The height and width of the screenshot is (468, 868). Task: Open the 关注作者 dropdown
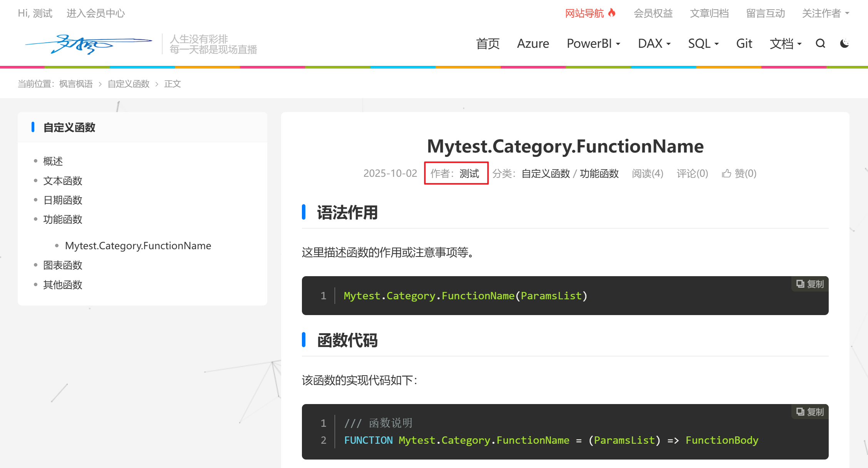pos(825,13)
